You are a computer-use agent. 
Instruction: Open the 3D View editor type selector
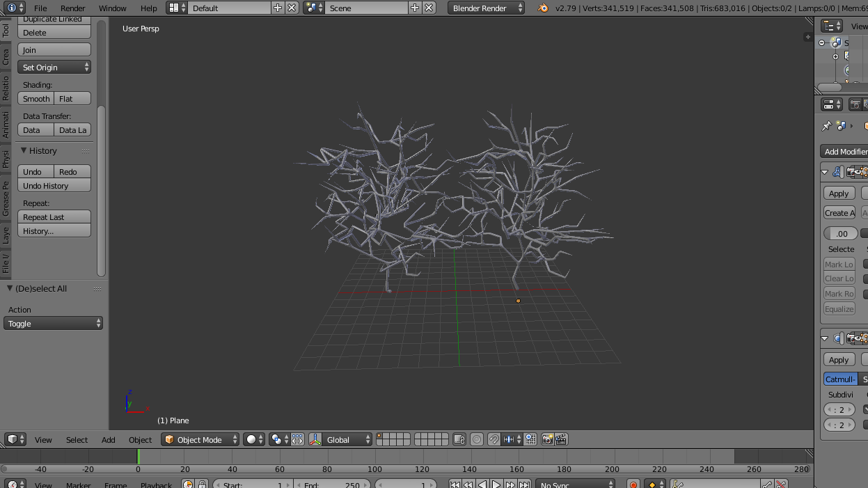15,439
